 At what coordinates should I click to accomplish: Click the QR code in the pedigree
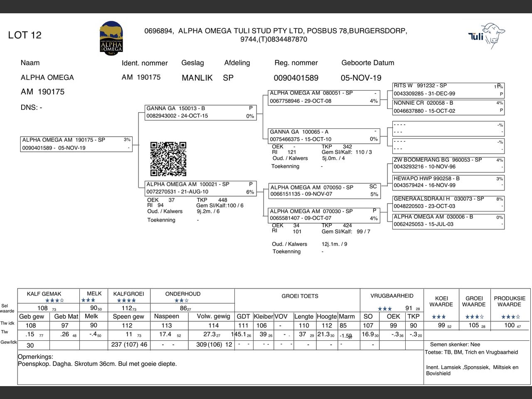click(x=168, y=159)
